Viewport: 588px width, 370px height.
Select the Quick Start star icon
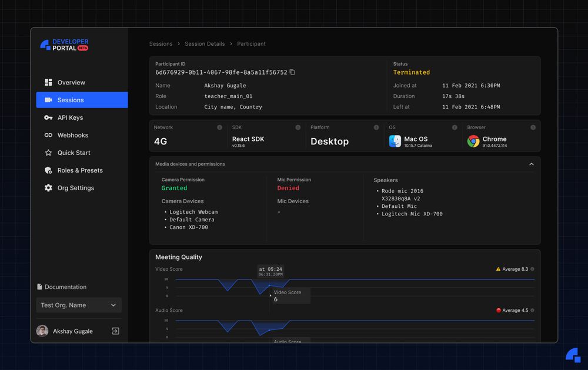pos(48,153)
